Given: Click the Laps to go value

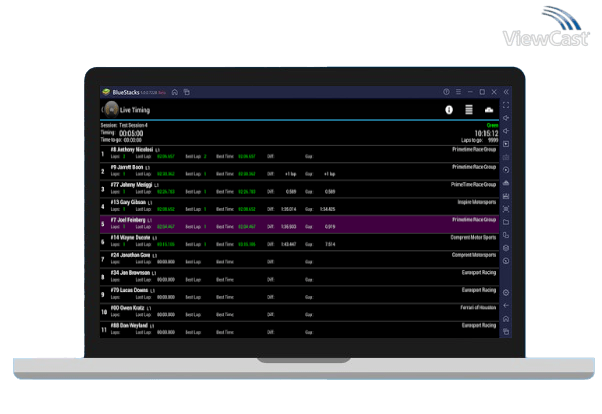Looking at the screenshot, I should click(493, 141).
